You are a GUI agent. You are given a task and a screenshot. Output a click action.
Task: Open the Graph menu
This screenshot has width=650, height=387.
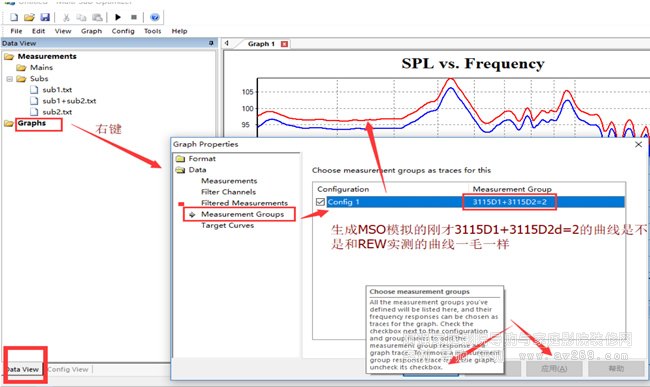(91, 31)
